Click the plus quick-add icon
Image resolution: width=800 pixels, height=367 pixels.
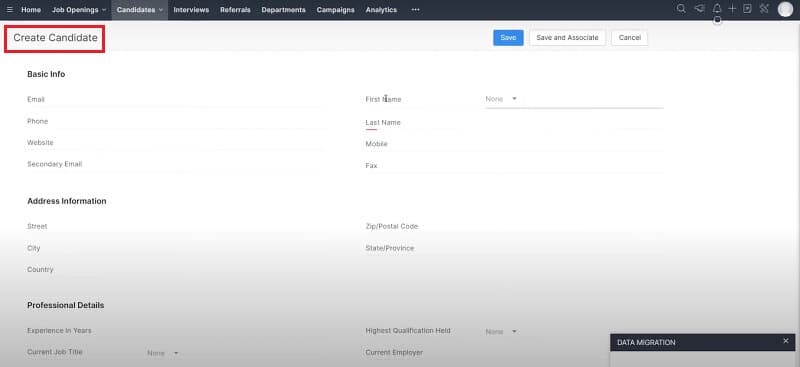[732, 9]
